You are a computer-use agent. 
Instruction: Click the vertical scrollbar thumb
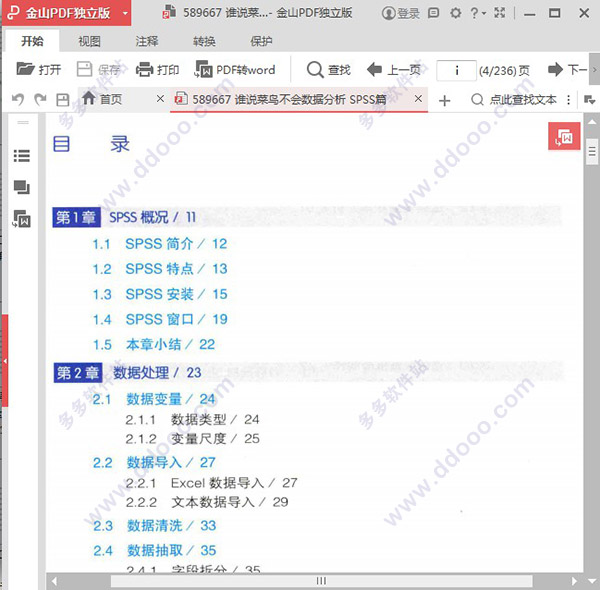click(x=592, y=152)
